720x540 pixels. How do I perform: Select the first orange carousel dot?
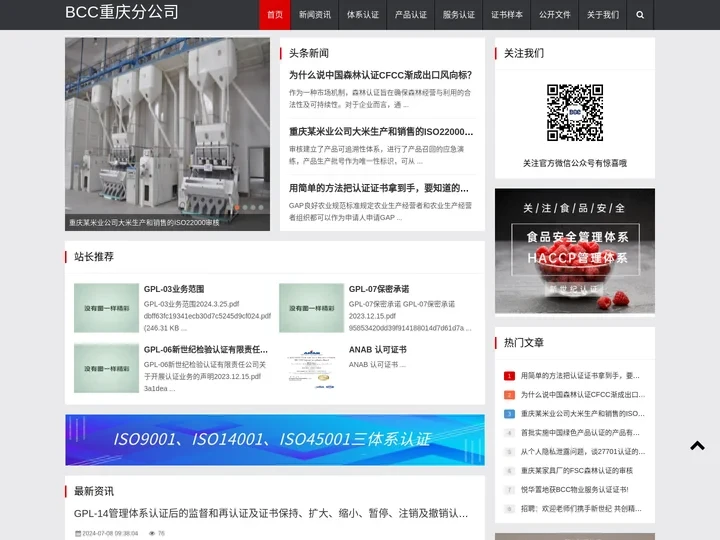click(237, 208)
